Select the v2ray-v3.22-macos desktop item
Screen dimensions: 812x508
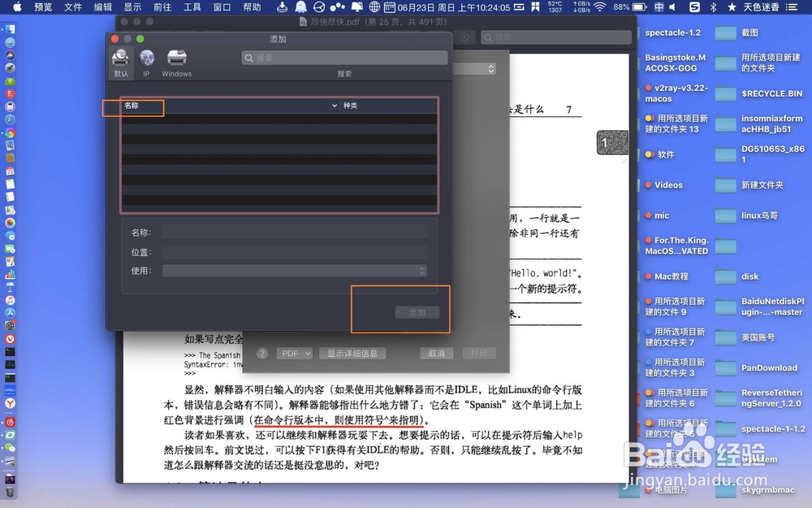pos(676,93)
